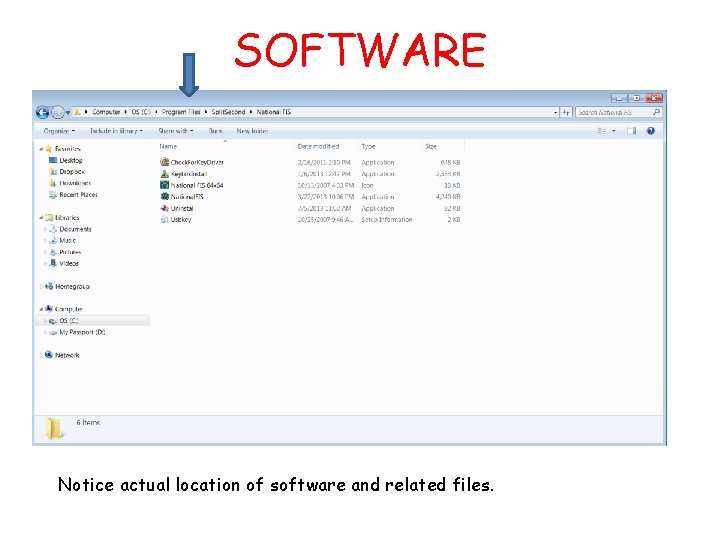Click the Forward navigation arrow button
The height and width of the screenshot is (540, 720).
pos(57,112)
